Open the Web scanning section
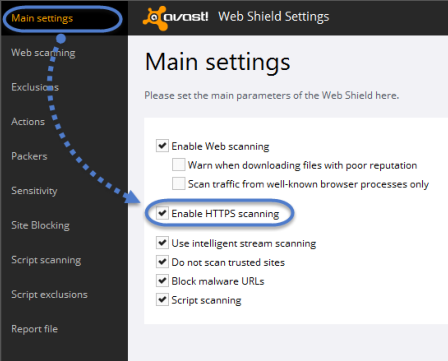 tap(43, 53)
